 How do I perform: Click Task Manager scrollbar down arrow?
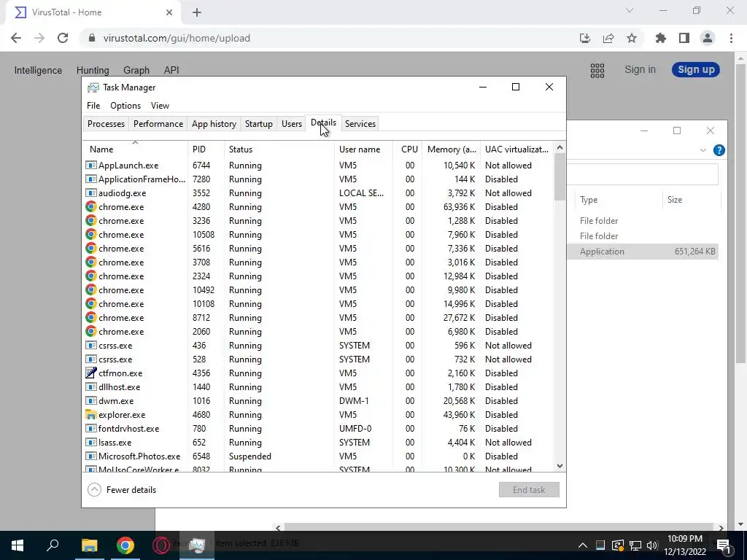[x=560, y=466]
